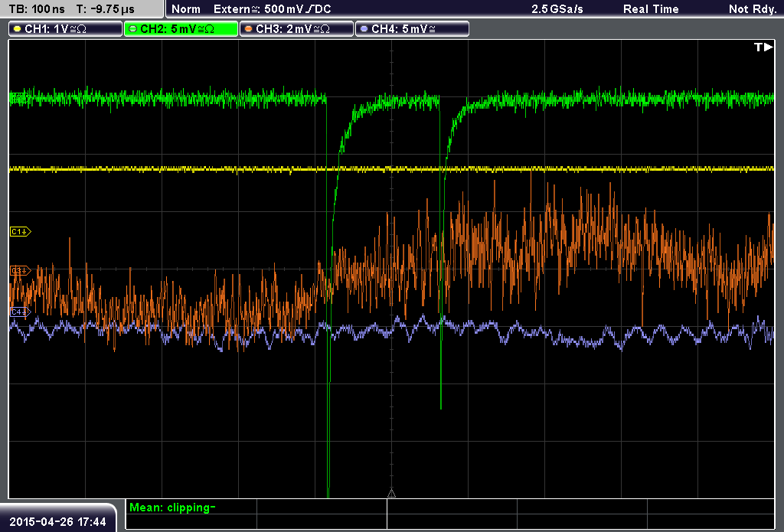This screenshot has width=784, height=532.
Task: Click the 2.5 GSa/s sample rate readout
Action: point(557,9)
